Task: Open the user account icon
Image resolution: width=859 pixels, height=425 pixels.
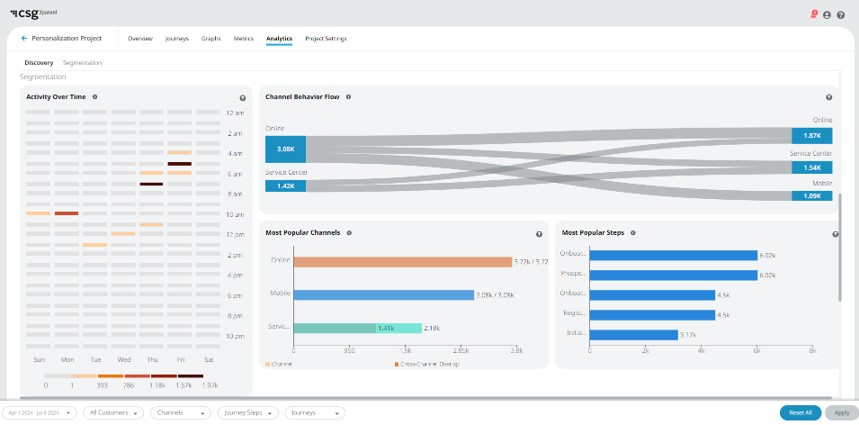Action: pyautogui.click(x=827, y=15)
